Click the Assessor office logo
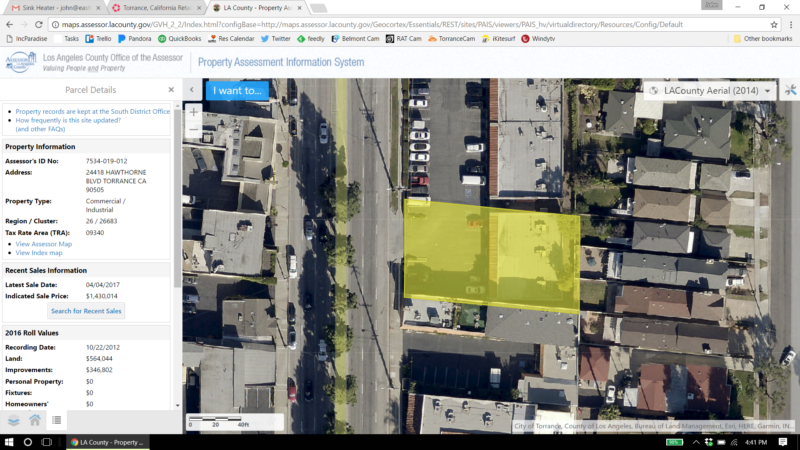The image size is (800, 450). 20,62
